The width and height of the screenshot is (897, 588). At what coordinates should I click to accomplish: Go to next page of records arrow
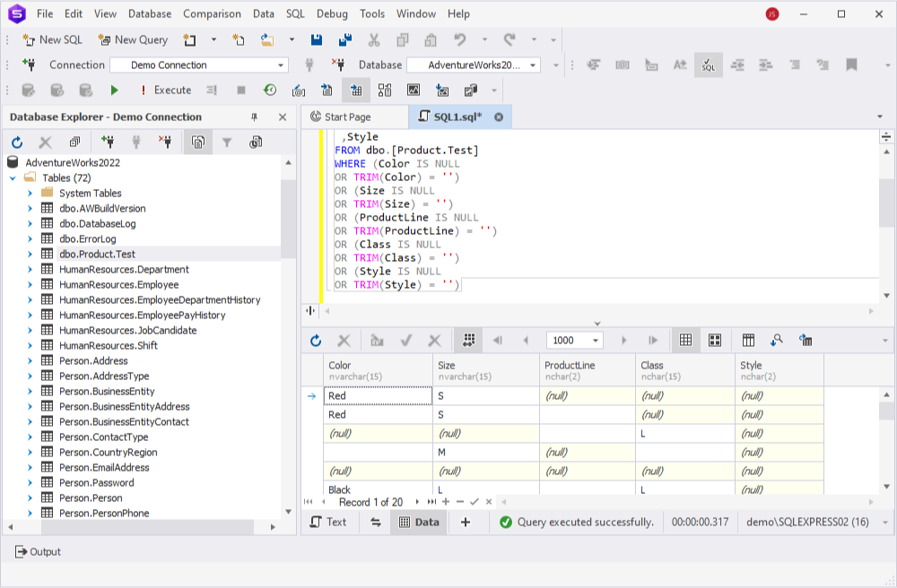[x=623, y=341]
